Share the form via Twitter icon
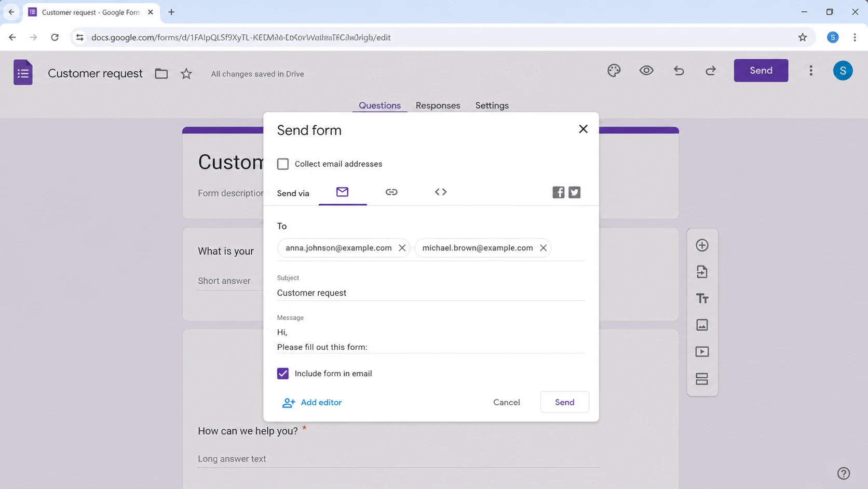 pyautogui.click(x=574, y=192)
